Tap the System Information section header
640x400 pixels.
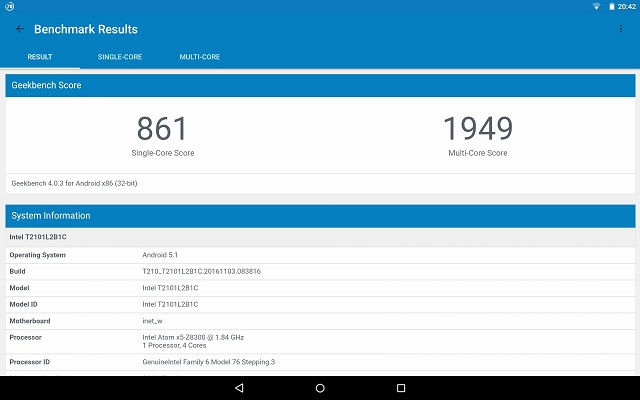point(320,216)
